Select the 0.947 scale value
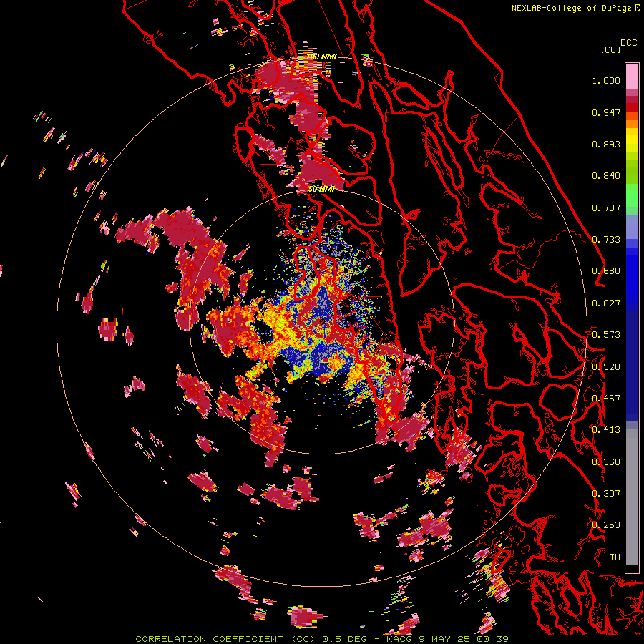This screenshot has height=644, width=644. click(606, 112)
